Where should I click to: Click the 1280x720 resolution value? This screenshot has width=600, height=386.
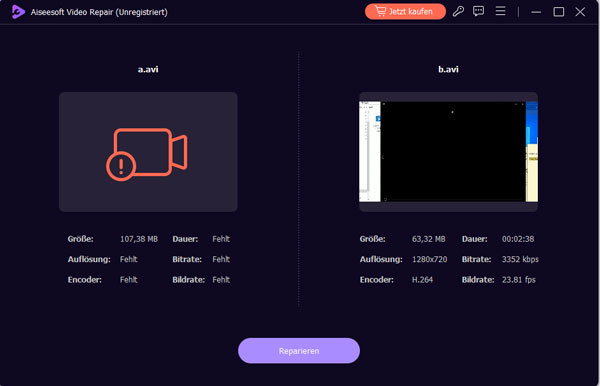click(x=429, y=259)
